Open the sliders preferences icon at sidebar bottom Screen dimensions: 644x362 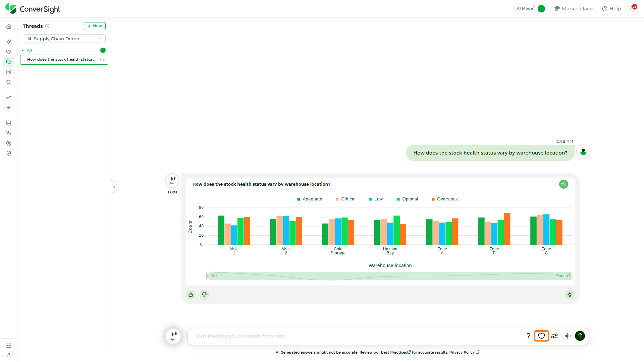[9, 345]
